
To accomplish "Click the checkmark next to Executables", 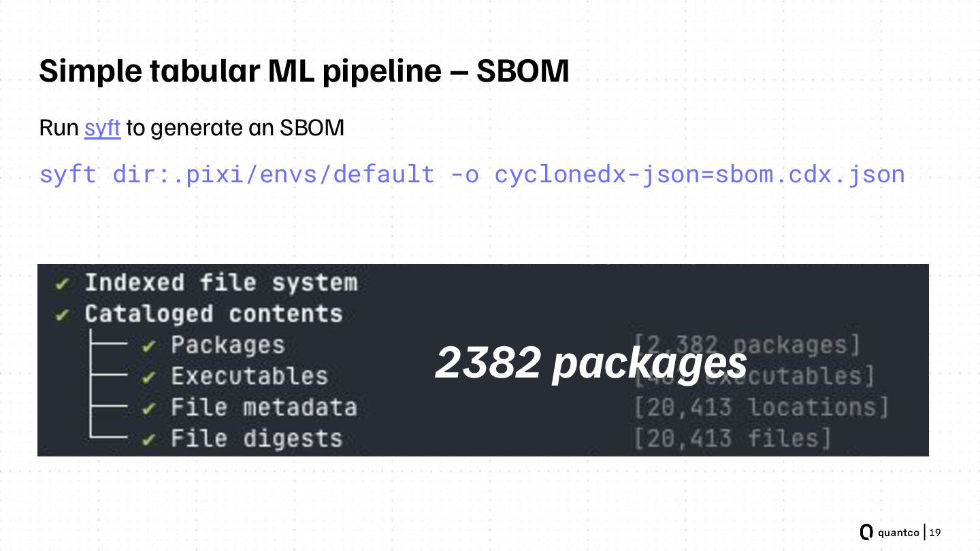I will (148, 378).
